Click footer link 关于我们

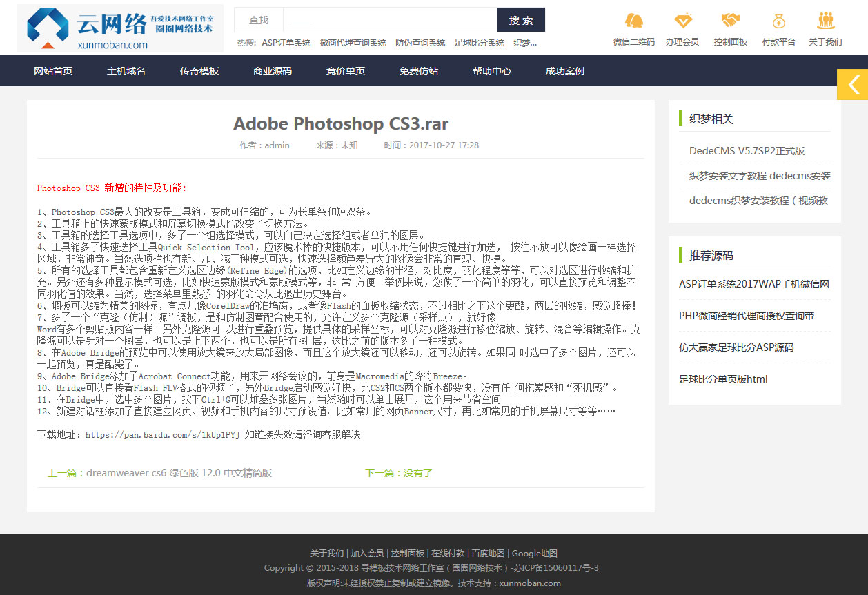(327, 553)
